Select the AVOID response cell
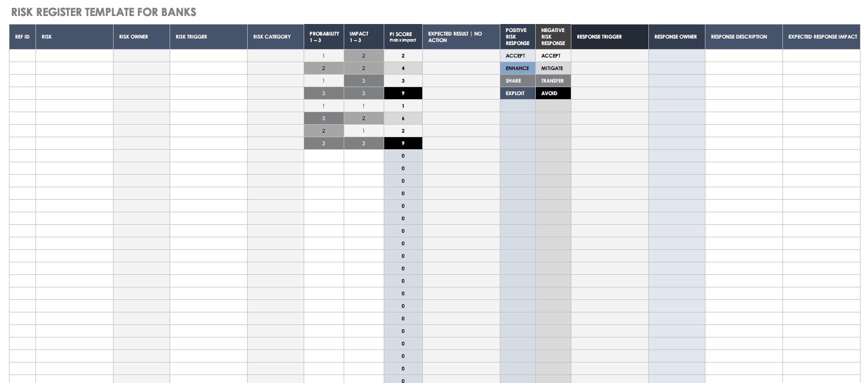The width and height of the screenshot is (868, 383). [x=553, y=93]
